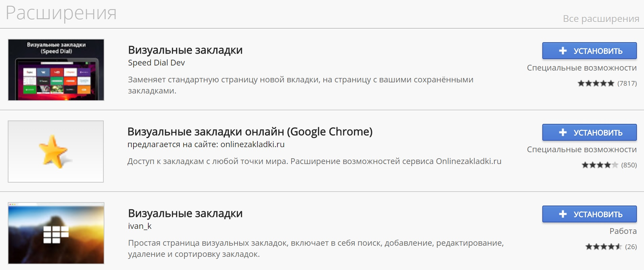Open the ivan_k mountain grid thumbnail
Image resolution: width=644 pixels, height=270 pixels.
click(x=56, y=233)
